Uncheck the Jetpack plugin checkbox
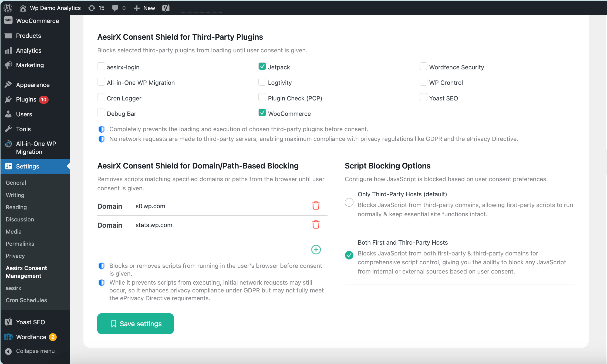Viewport: 607px width, 364px height. [x=262, y=66]
